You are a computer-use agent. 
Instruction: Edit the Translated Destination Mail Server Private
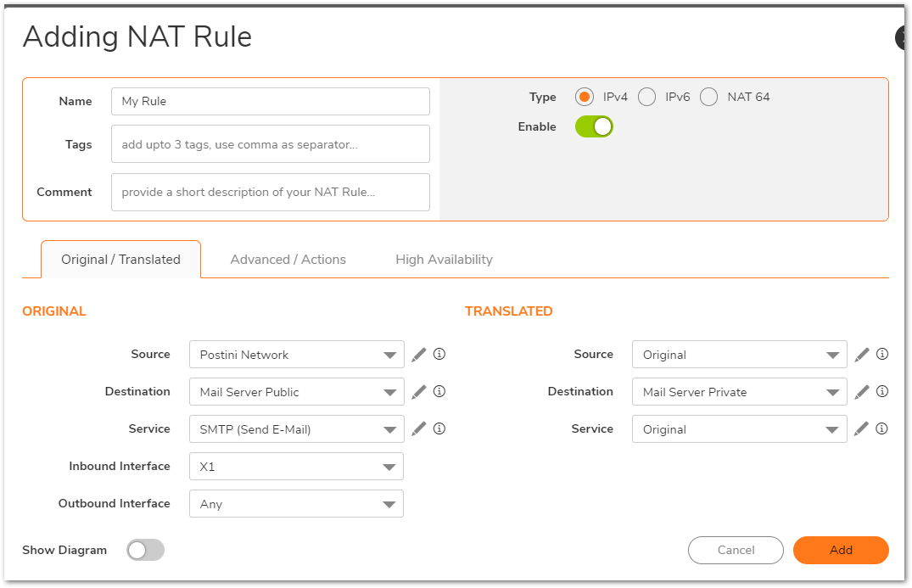tap(862, 392)
